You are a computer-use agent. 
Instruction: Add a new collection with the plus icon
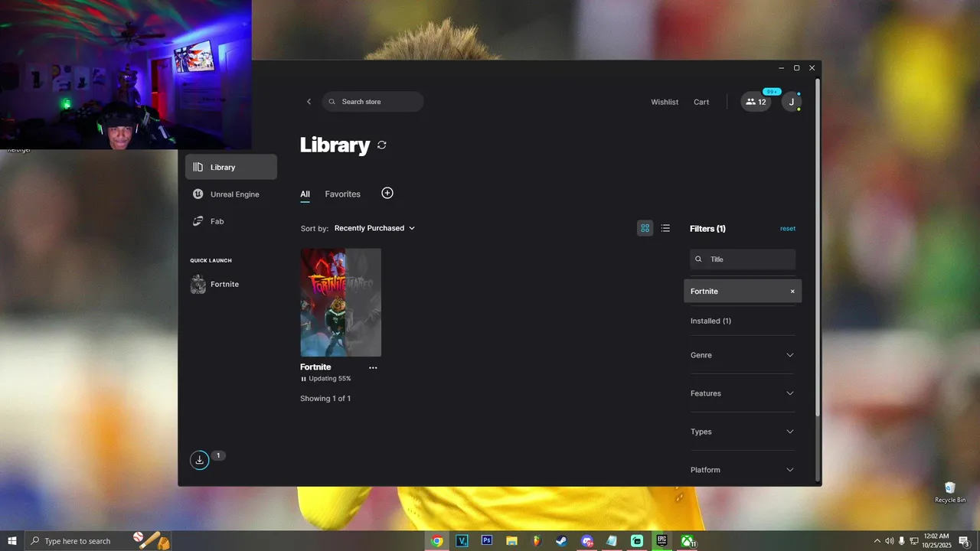[x=387, y=193]
